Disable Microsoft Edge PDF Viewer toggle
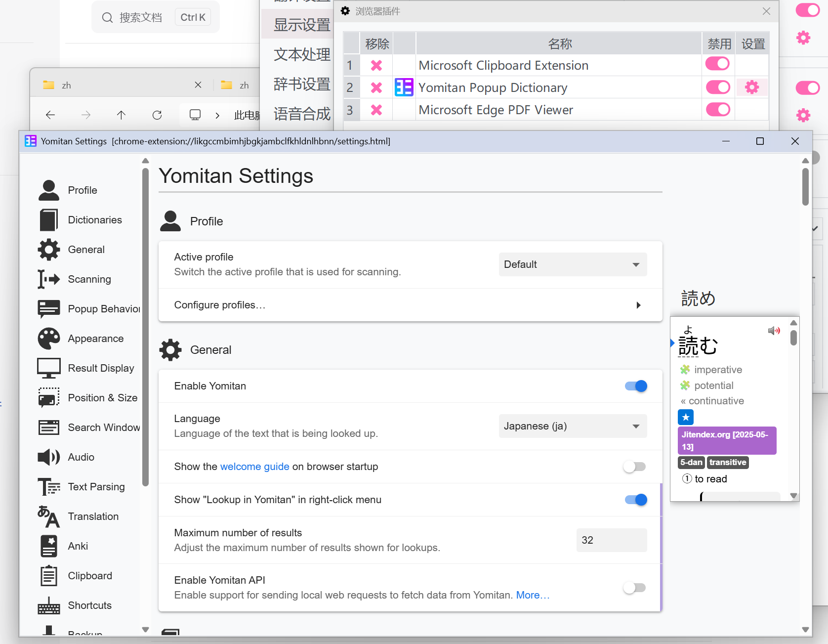Image resolution: width=828 pixels, height=644 pixels. 718,109
